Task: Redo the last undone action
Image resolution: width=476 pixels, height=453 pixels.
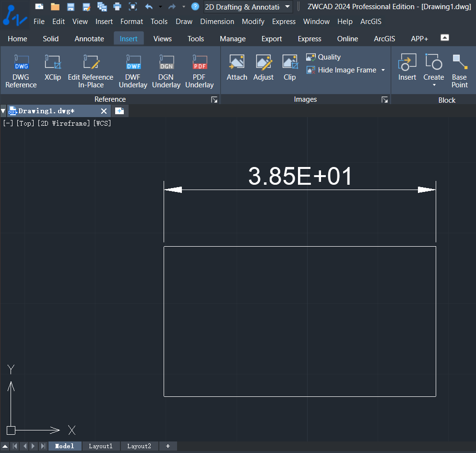Action: pyautogui.click(x=172, y=6)
